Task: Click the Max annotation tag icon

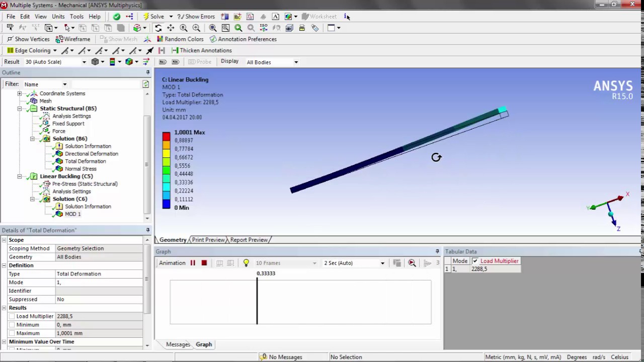Action: pos(163,62)
